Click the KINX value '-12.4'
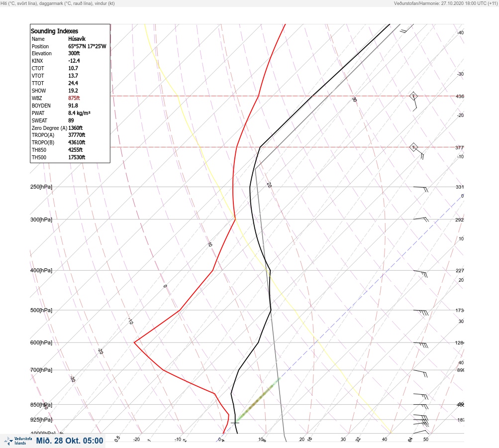Viewport: 499px width, 448px height. click(x=74, y=61)
